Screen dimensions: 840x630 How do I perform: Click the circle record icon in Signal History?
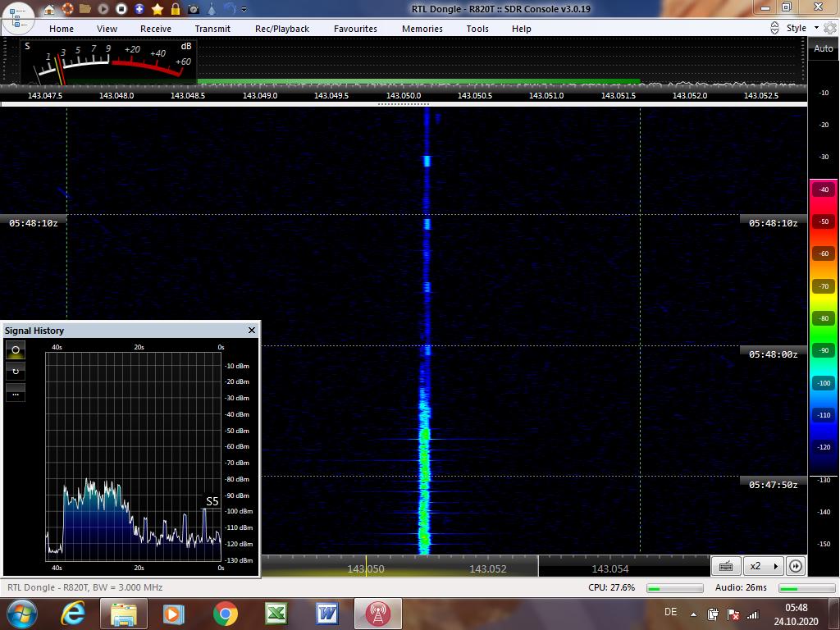click(16, 350)
